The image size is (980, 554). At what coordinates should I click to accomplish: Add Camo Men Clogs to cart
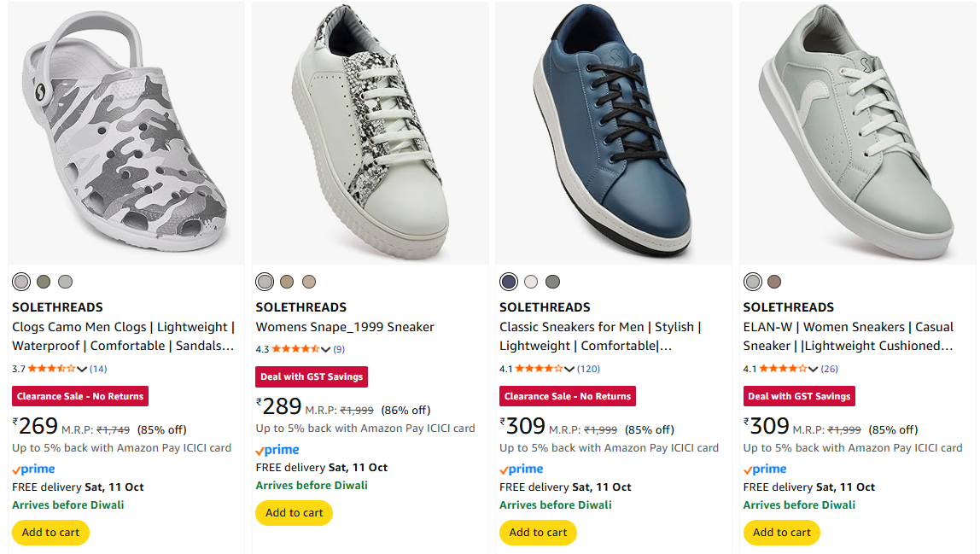(50, 533)
